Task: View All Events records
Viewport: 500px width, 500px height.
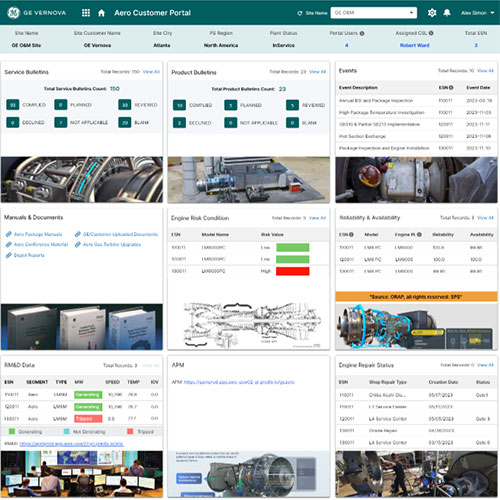Action: tap(485, 71)
